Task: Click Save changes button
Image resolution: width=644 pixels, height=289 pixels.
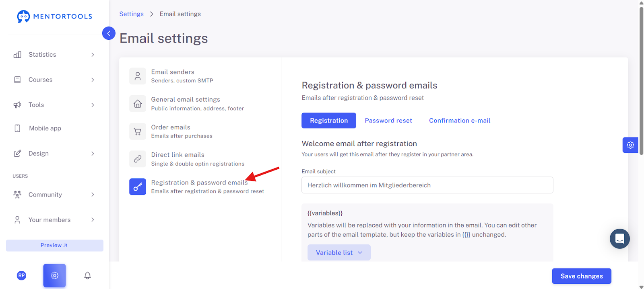Action: [x=582, y=276]
